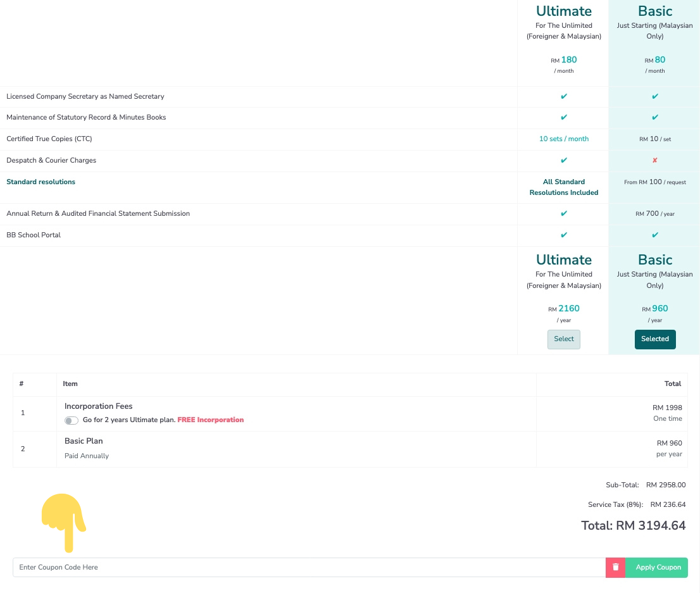Click the '10 sets / month' value

click(x=564, y=139)
